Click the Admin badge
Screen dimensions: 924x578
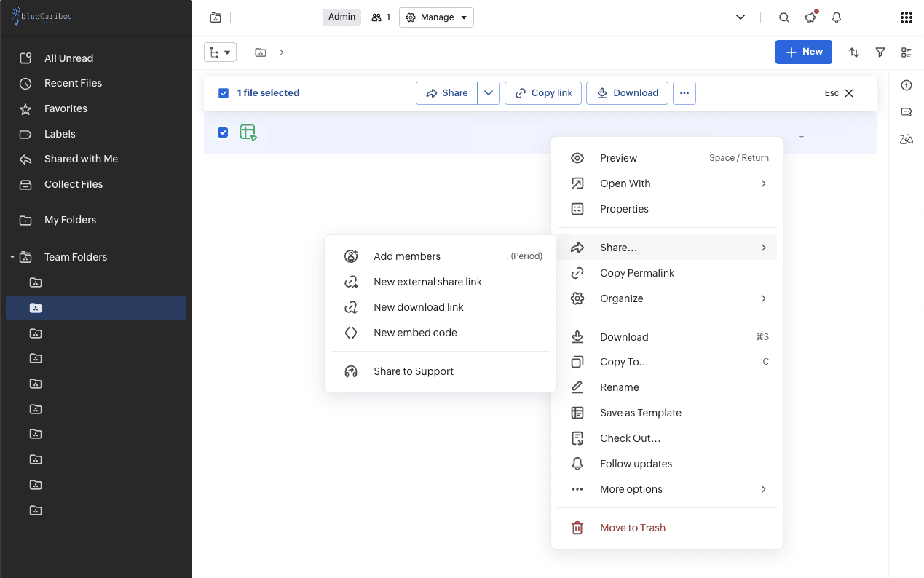342,17
